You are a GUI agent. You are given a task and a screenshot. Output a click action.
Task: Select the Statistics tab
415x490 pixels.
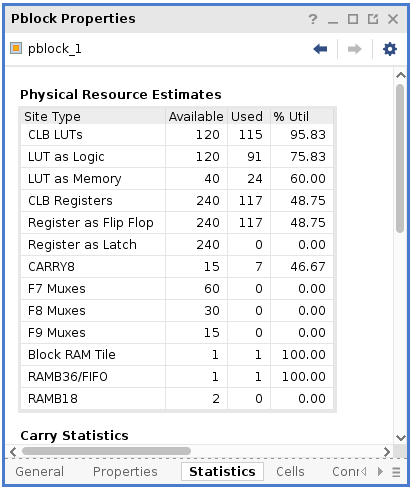click(222, 472)
